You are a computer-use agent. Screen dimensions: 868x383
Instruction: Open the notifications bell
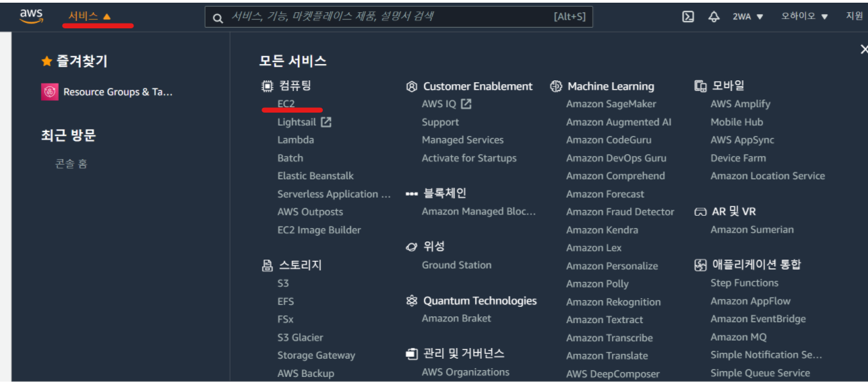714,17
